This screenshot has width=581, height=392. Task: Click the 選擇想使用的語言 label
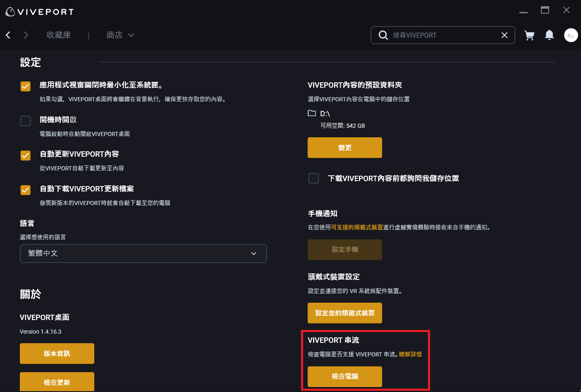(x=43, y=237)
